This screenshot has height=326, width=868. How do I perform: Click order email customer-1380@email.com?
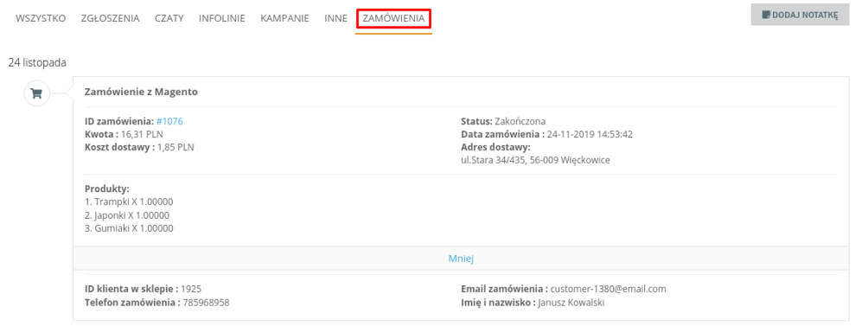tap(609, 289)
